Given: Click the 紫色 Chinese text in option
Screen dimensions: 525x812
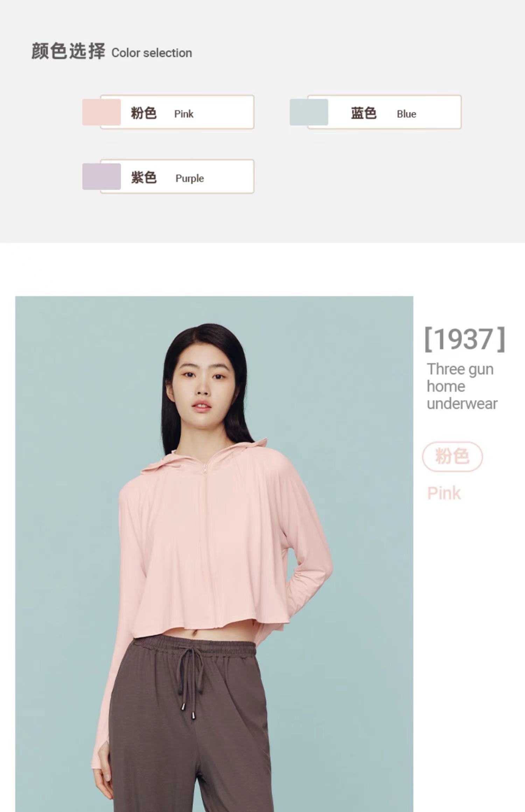Looking at the screenshot, I should [143, 178].
